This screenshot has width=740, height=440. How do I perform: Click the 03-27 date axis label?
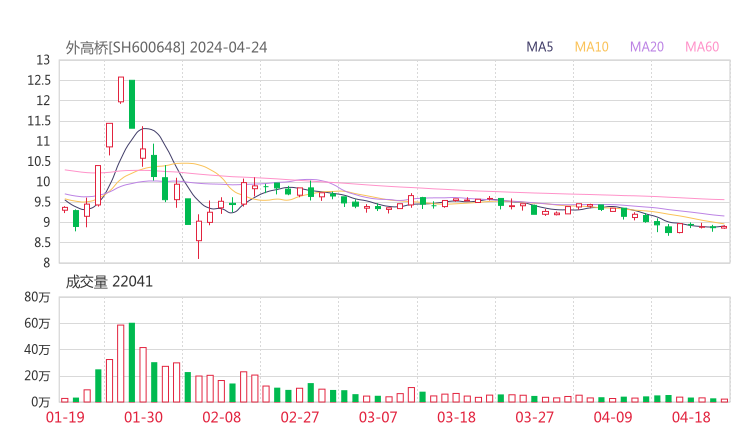(x=534, y=418)
